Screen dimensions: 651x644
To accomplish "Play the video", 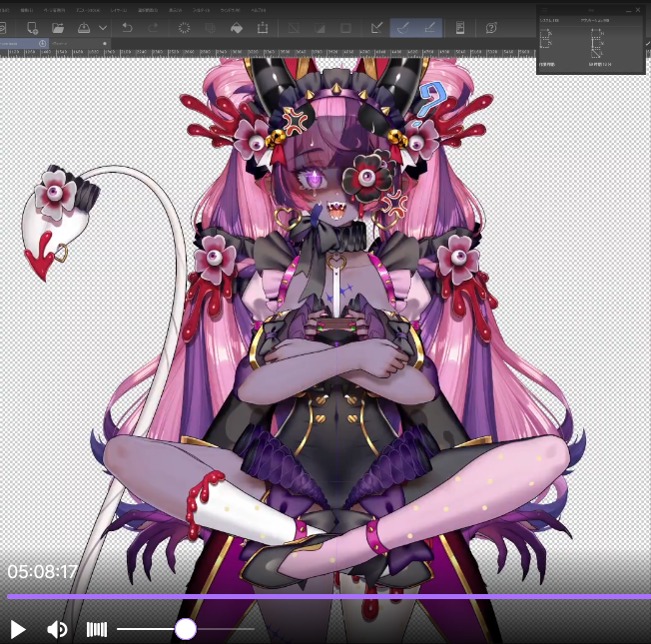I will point(17,629).
